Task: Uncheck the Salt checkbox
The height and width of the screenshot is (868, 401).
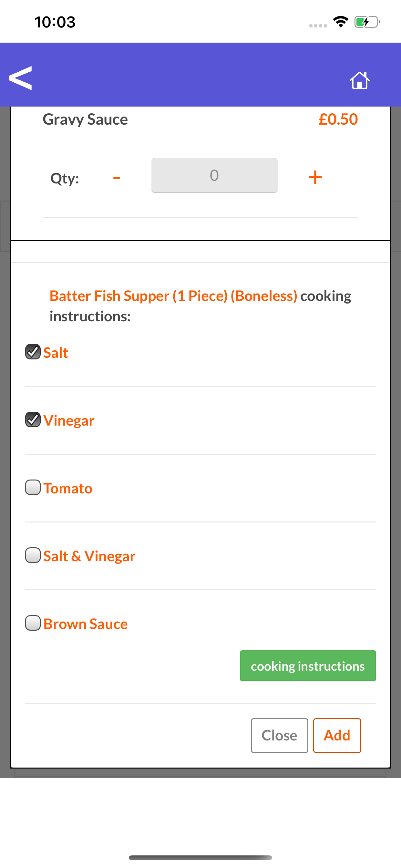Action: (33, 352)
